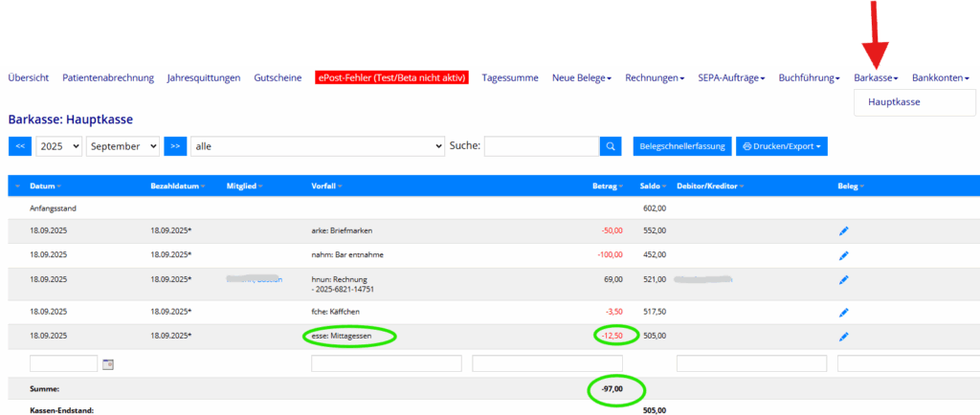Edit the Briefmarken entry via pencil icon
980x415 pixels.
tap(843, 231)
